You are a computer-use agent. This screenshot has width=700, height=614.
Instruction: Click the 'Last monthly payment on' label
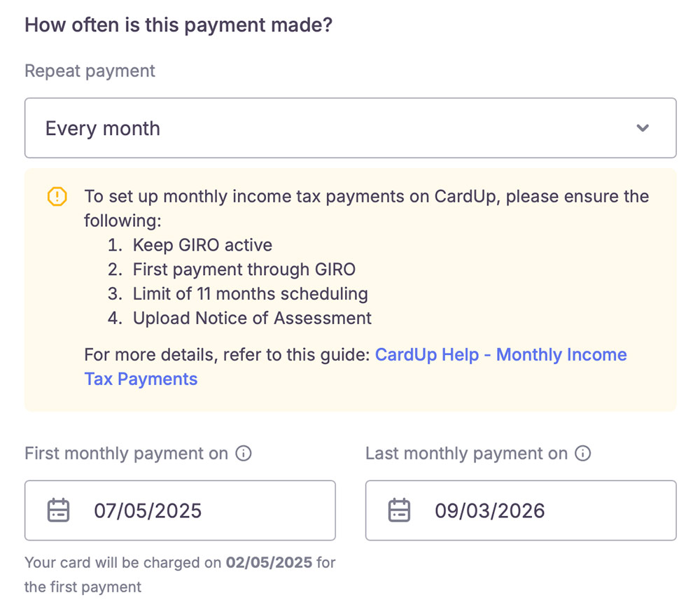[466, 454]
